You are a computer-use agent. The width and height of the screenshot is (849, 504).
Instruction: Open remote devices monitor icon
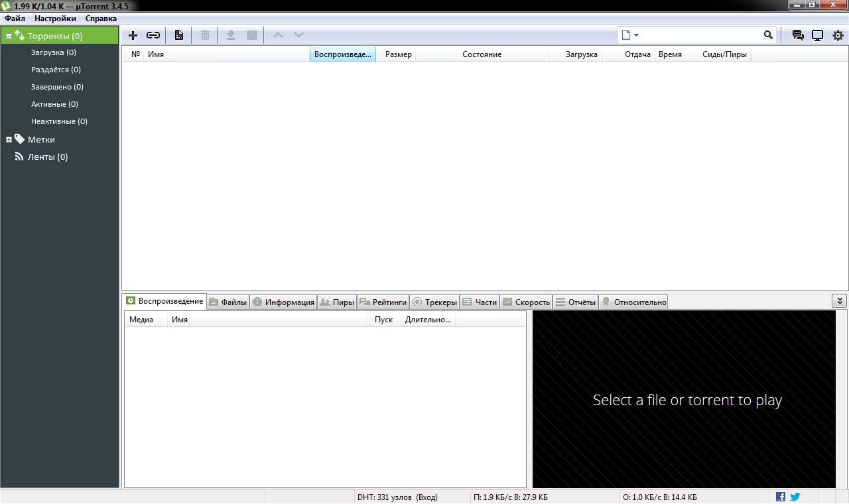coord(817,34)
